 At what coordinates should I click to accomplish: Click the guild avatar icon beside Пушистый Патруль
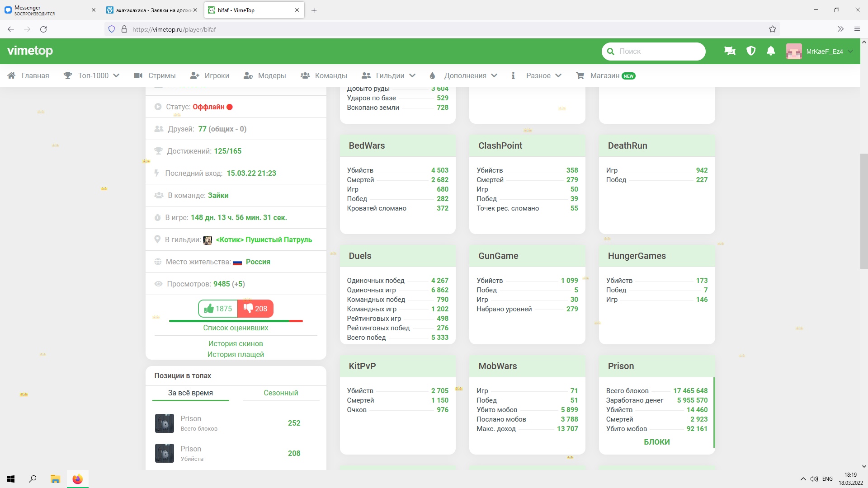click(208, 240)
